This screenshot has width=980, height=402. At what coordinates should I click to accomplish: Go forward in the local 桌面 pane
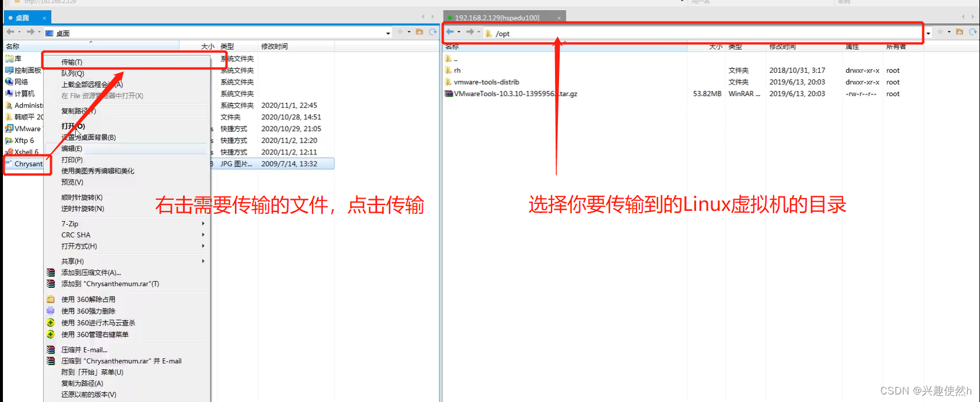(30, 32)
